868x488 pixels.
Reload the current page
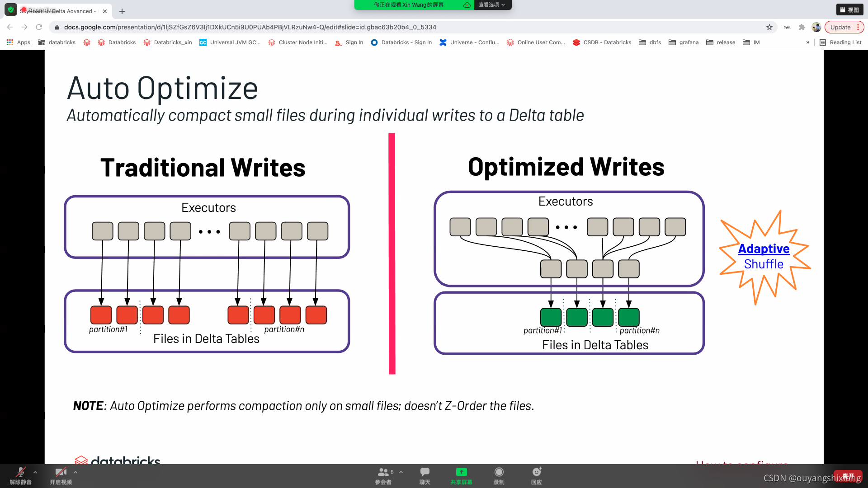pos(39,27)
